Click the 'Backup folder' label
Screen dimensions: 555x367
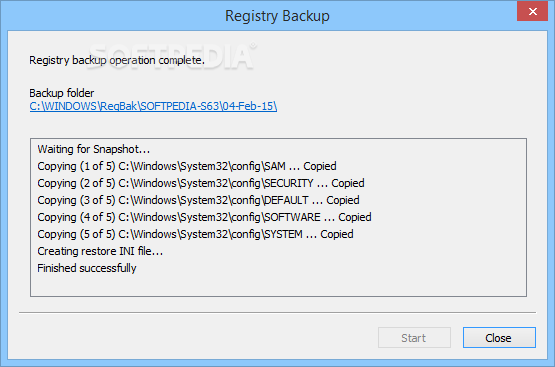pyautogui.click(x=62, y=93)
